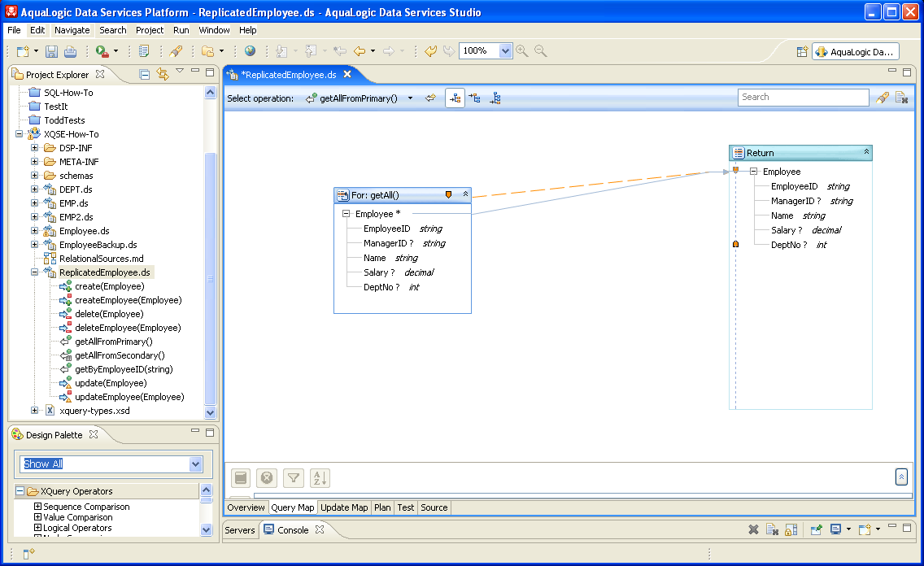Open the Plan tab
This screenshot has height=566, width=924.
[382, 507]
